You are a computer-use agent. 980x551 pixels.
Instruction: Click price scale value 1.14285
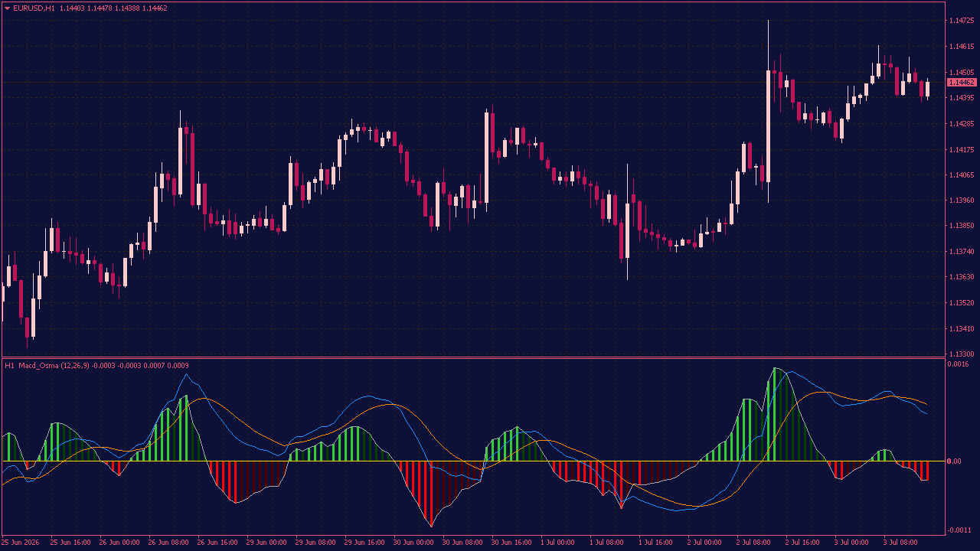[961, 124]
